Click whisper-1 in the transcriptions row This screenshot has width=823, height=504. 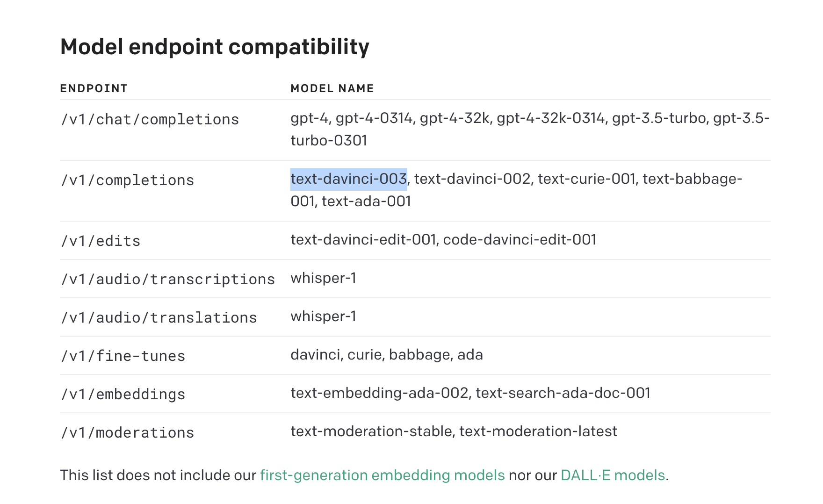323,278
